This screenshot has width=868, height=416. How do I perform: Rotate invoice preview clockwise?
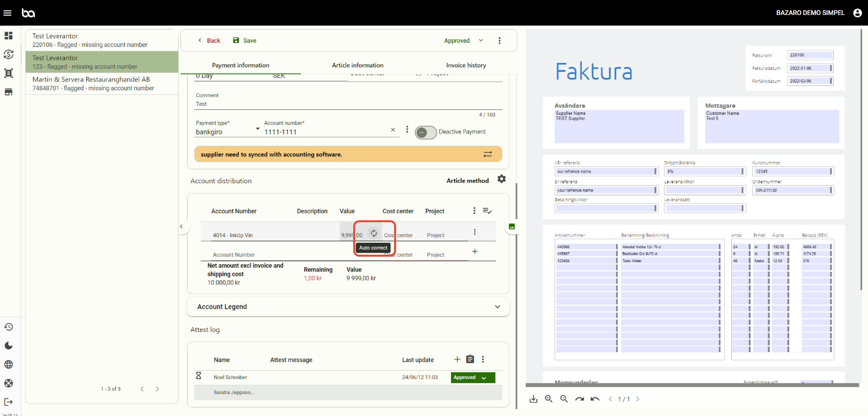click(x=579, y=399)
